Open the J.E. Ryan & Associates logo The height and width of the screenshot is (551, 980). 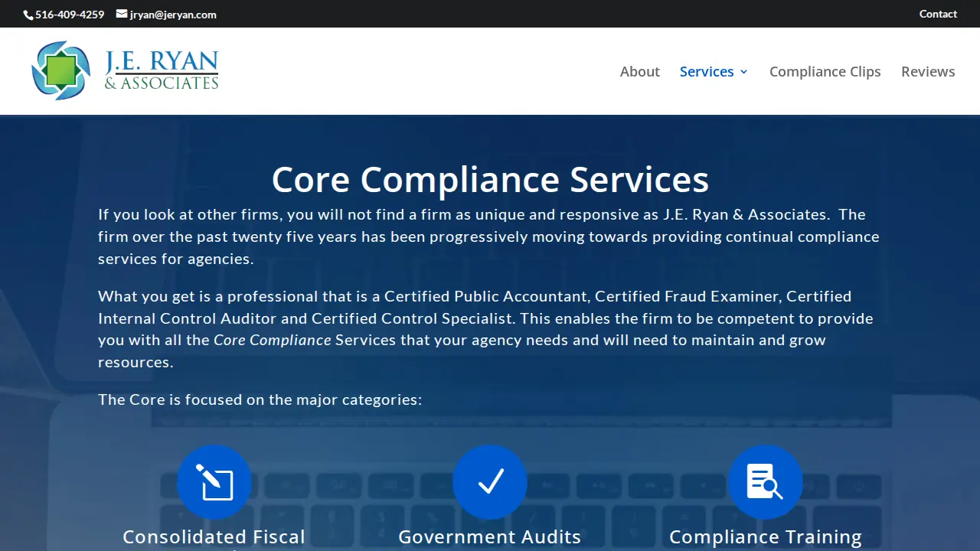(x=125, y=70)
